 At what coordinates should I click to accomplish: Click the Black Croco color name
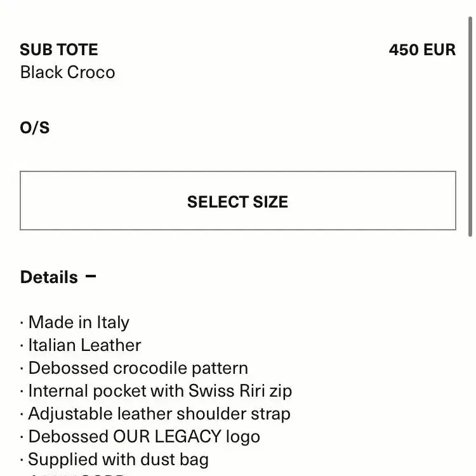67,72
